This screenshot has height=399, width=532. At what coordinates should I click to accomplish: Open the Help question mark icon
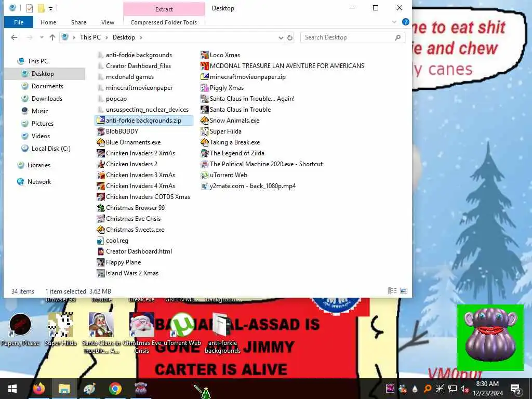[405, 22]
